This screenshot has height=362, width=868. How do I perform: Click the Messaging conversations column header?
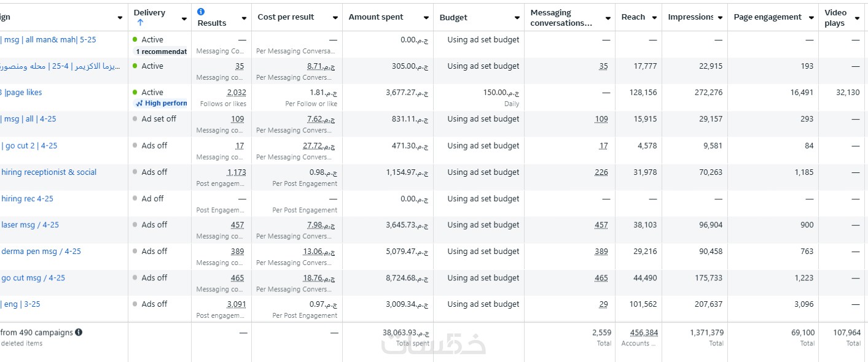point(561,18)
